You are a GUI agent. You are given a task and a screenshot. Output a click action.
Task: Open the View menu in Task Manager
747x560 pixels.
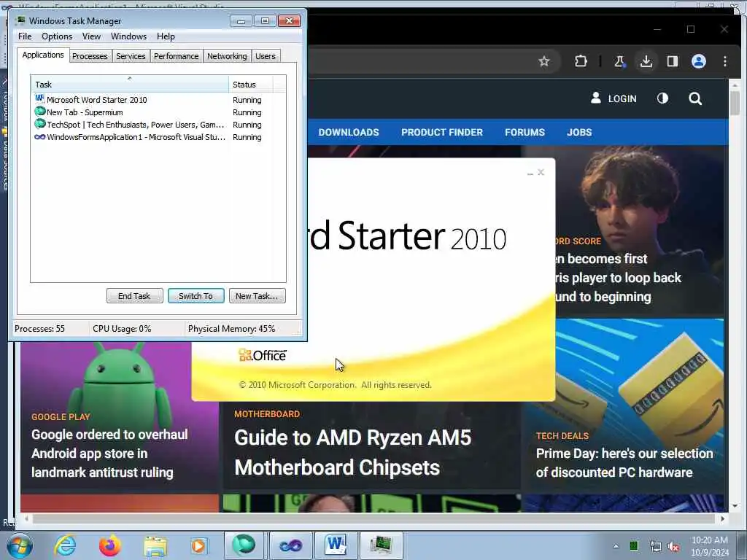pyautogui.click(x=91, y=36)
